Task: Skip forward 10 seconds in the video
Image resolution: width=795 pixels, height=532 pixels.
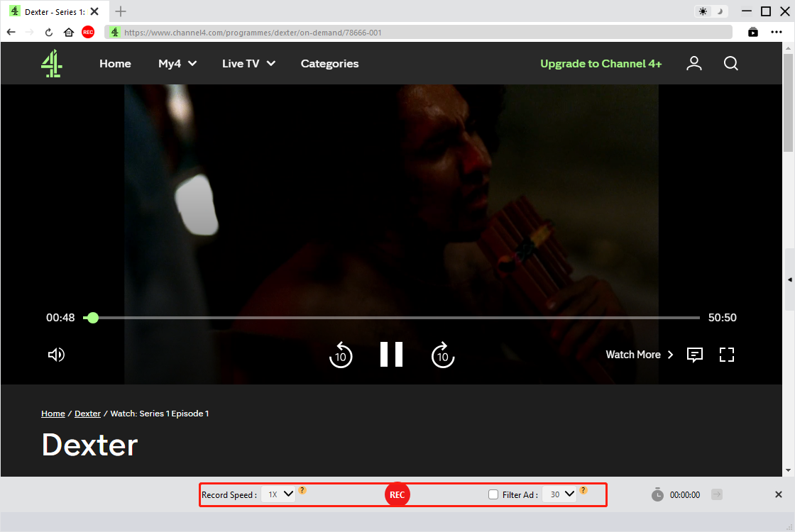Action: (x=443, y=355)
